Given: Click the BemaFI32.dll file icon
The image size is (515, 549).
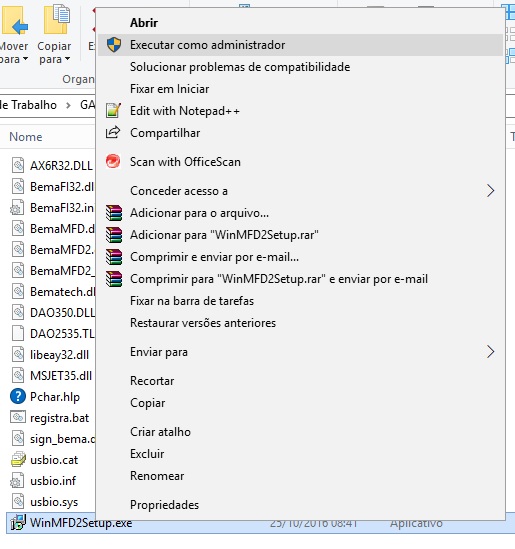Looking at the screenshot, I should tap(18, 186).
